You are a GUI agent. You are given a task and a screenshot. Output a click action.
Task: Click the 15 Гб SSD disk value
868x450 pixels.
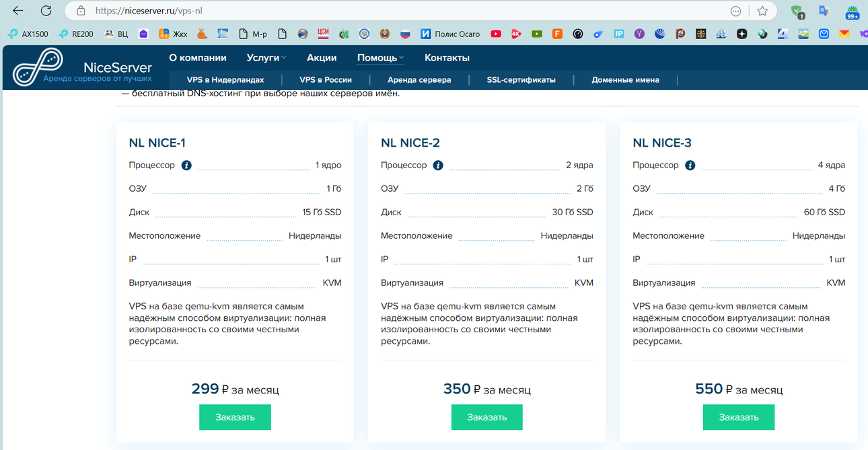322,212
